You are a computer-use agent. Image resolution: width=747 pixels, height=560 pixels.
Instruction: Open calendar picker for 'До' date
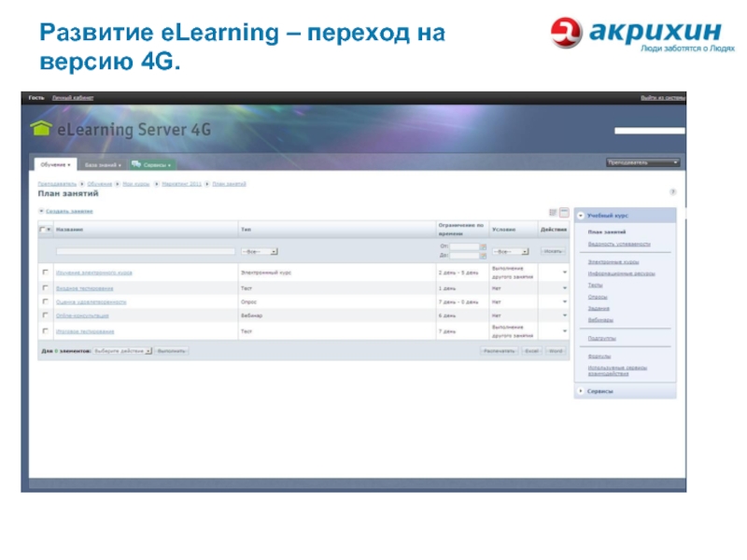click(x=483, y=255)
